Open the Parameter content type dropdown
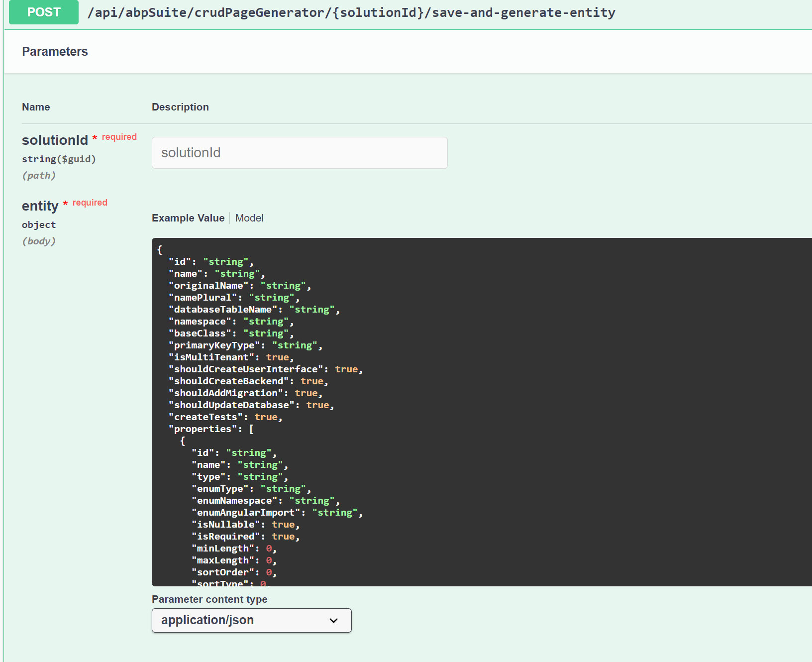The width and height of the screenshot is (812, 662). (251, 620)
